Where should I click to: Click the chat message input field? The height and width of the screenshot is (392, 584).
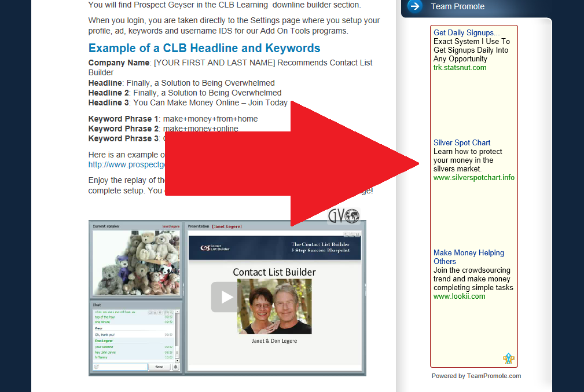[x=120, y=367]
